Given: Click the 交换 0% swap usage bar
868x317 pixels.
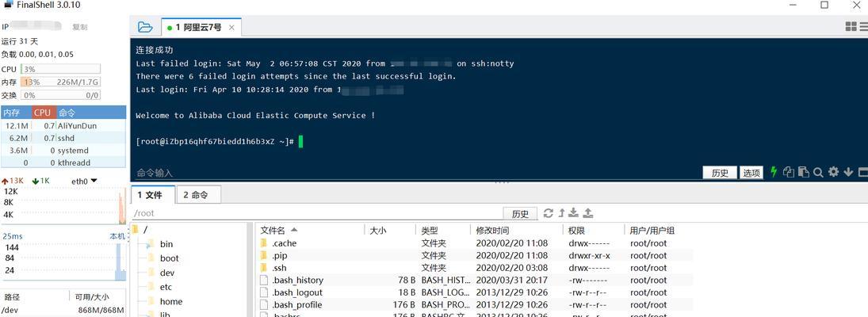Looking at the screenshot, I should 60,95.
